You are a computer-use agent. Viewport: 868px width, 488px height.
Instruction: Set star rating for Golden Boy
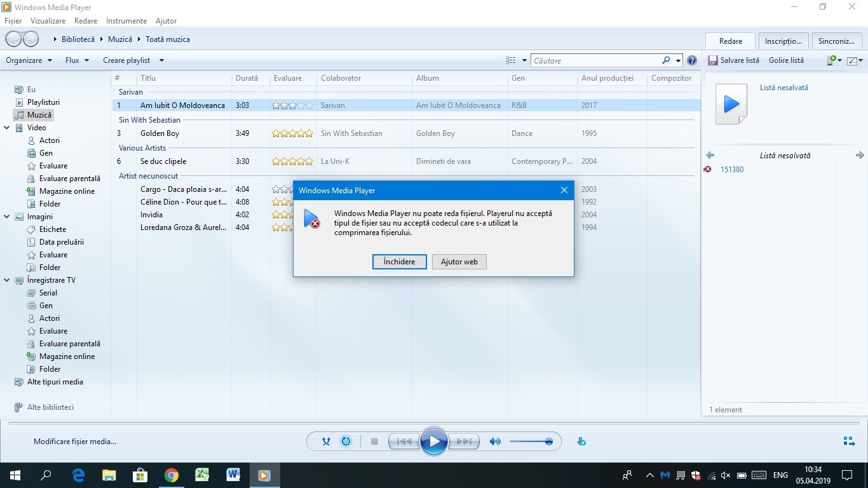[x=292, y=133]
